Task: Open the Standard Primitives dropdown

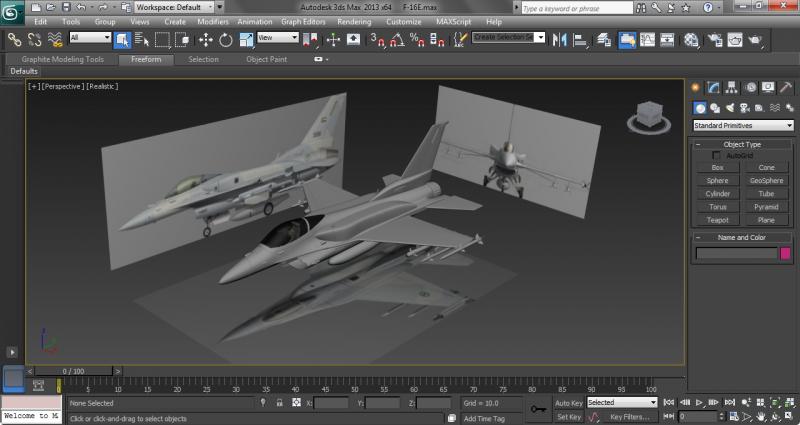Action: click(x=743, y=126)
